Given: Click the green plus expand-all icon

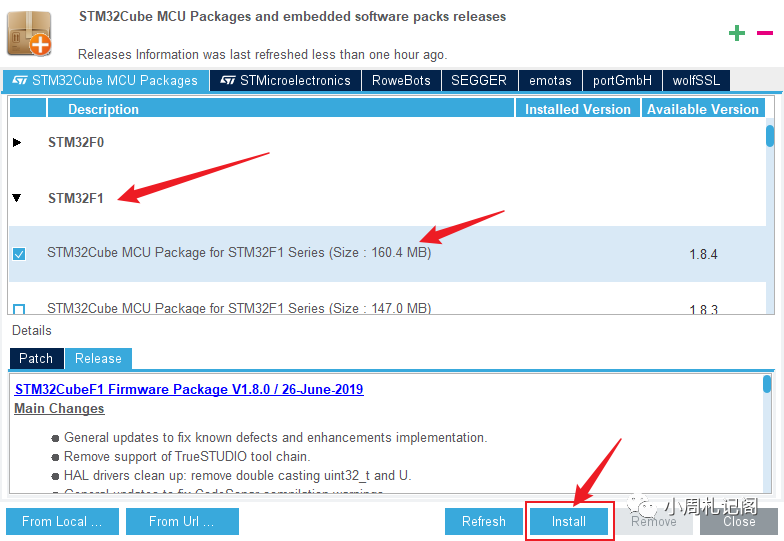Looking at the screenshot, I should tap(736, 34).
